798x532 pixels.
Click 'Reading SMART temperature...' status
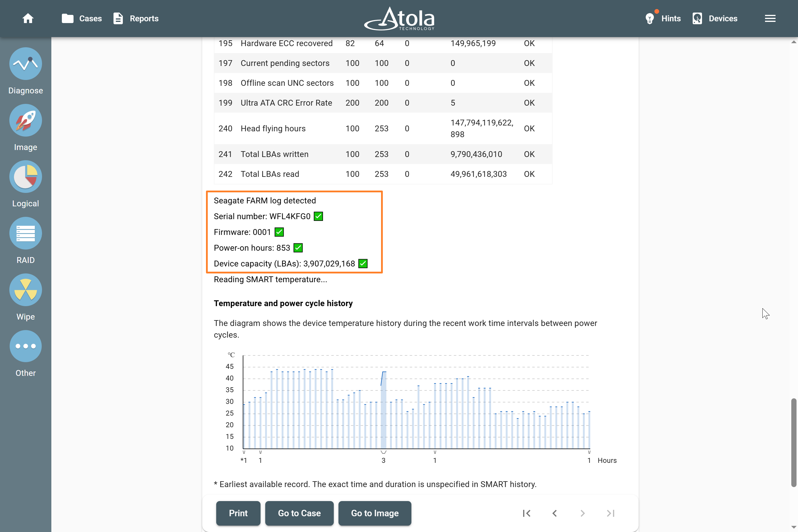click(270, 280)
